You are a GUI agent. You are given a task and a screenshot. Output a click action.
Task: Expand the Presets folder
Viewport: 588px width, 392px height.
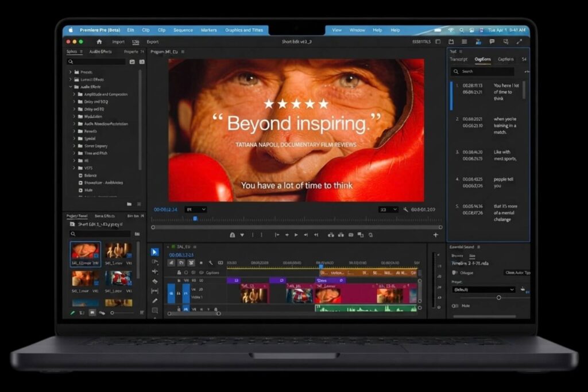(71, 72)
